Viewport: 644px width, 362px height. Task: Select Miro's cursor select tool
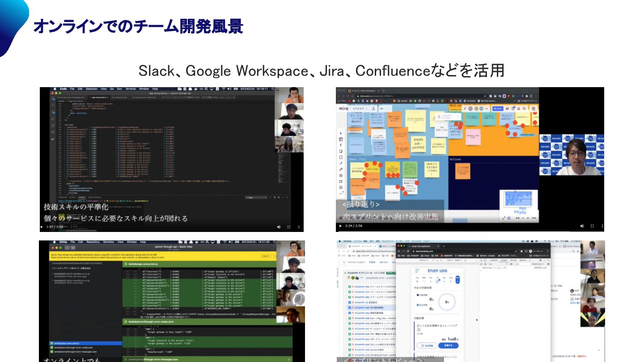click(x=341, y=133)
